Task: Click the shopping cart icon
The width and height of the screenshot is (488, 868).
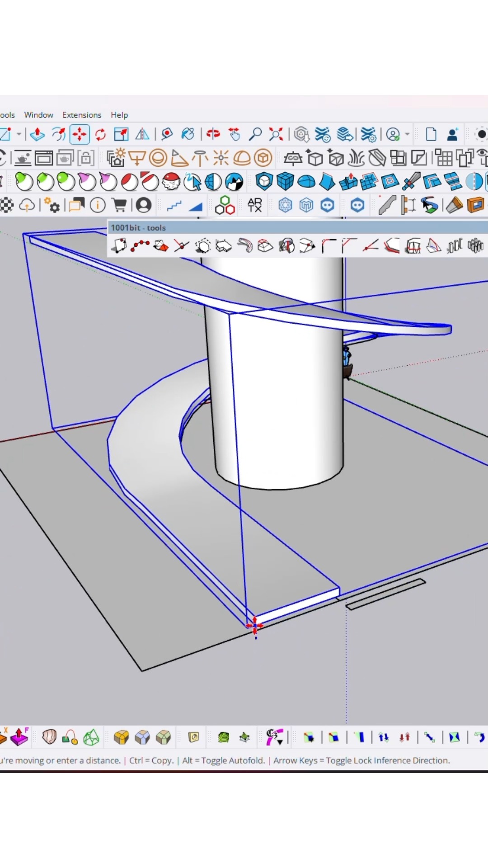Action: tap(119, 206)
